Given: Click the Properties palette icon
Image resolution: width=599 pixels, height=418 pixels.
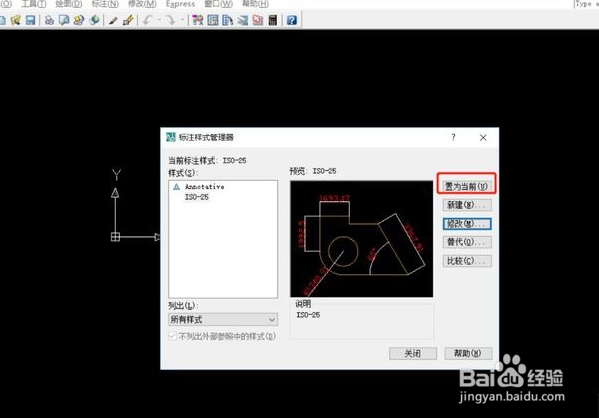Looking at the screenshot, I should click(198, 20).
